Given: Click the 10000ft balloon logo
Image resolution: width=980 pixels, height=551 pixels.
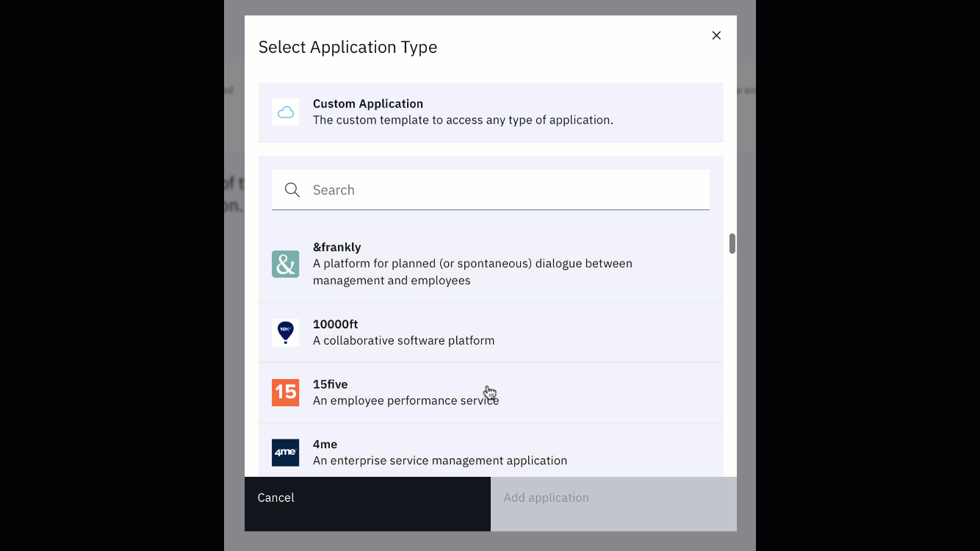Looking at the screenshot, I should (x=286, y=333).
